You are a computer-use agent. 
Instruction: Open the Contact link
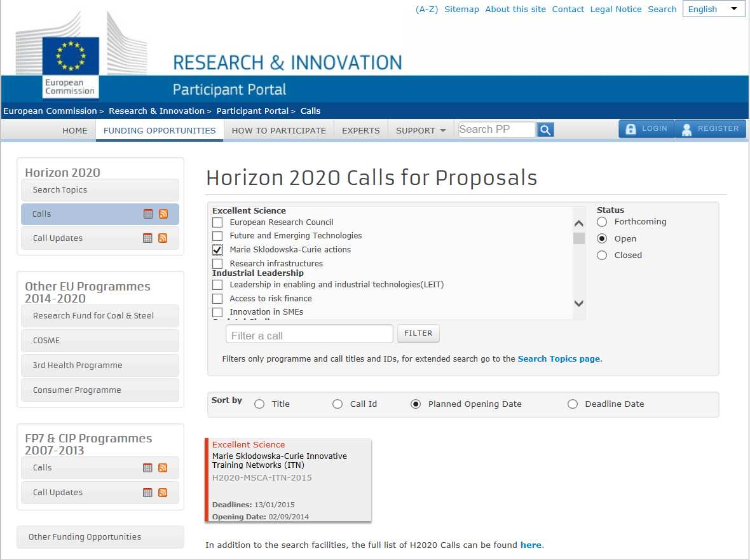568,9
